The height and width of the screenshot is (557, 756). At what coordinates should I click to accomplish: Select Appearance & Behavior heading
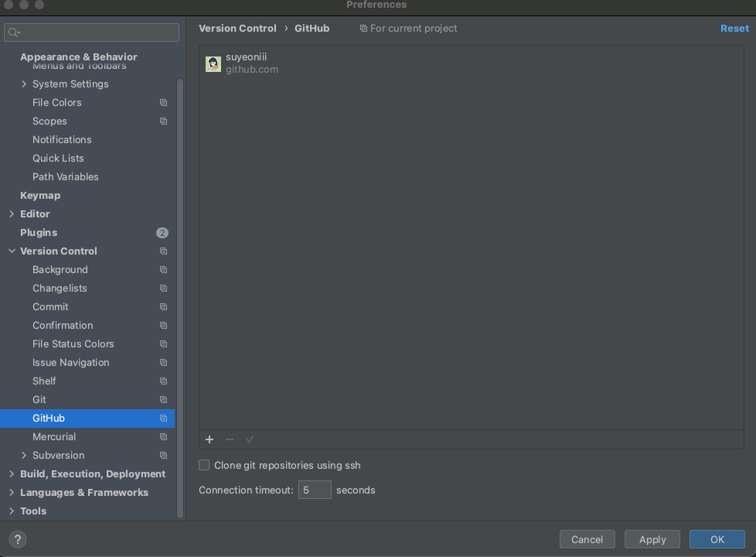point(79,57)
